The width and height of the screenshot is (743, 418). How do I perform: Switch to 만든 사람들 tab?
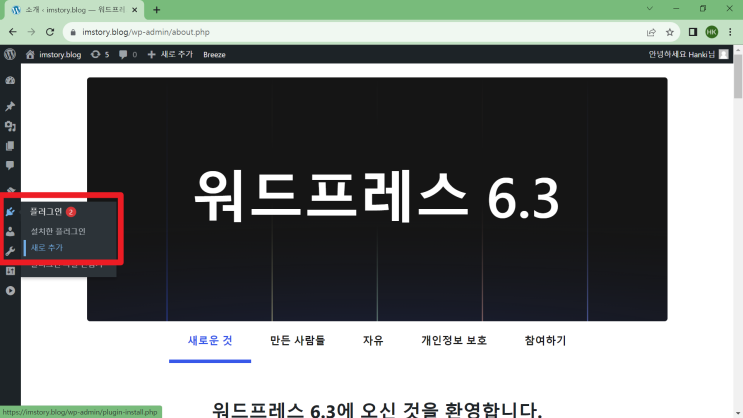(x=298, y=340)
